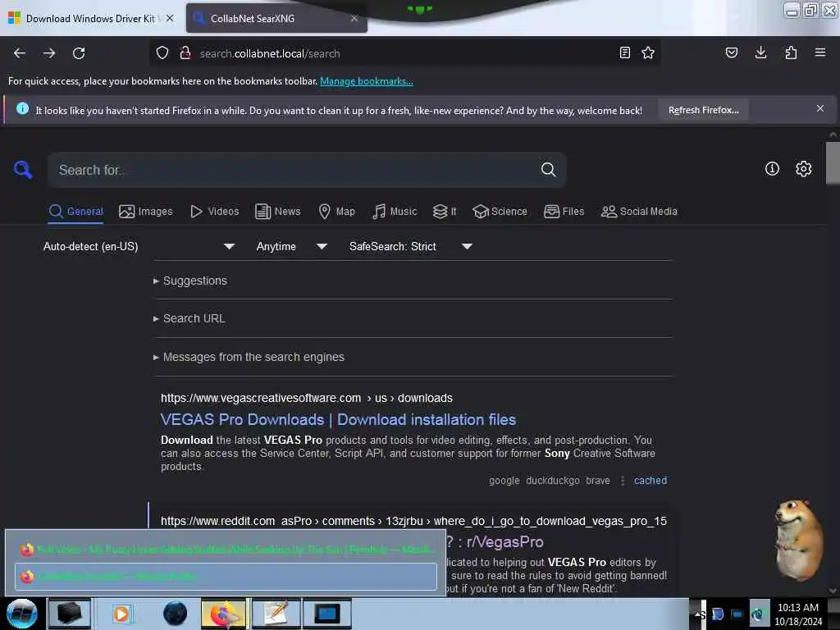
Task: Click the dark globe taskbar icon
Action: (176, 614)
